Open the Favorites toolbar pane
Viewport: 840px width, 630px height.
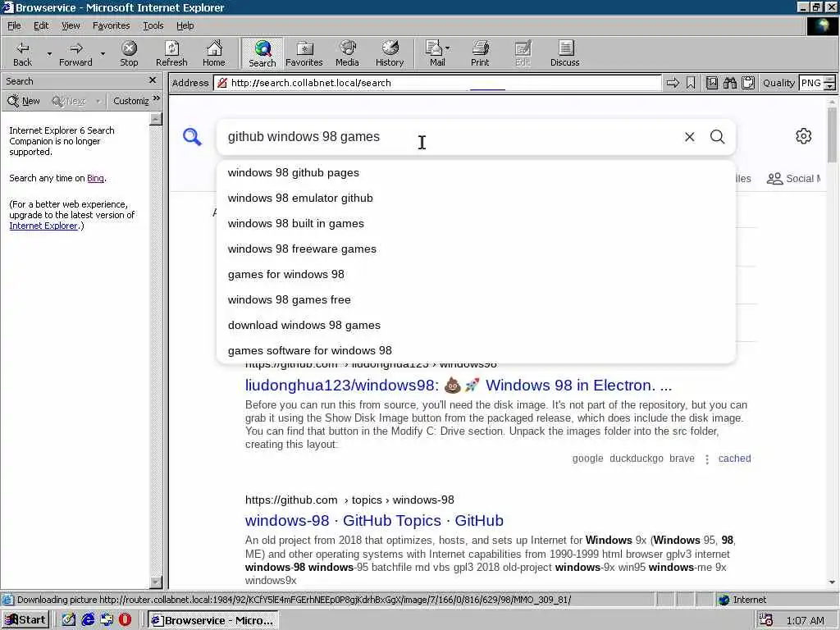304,53
